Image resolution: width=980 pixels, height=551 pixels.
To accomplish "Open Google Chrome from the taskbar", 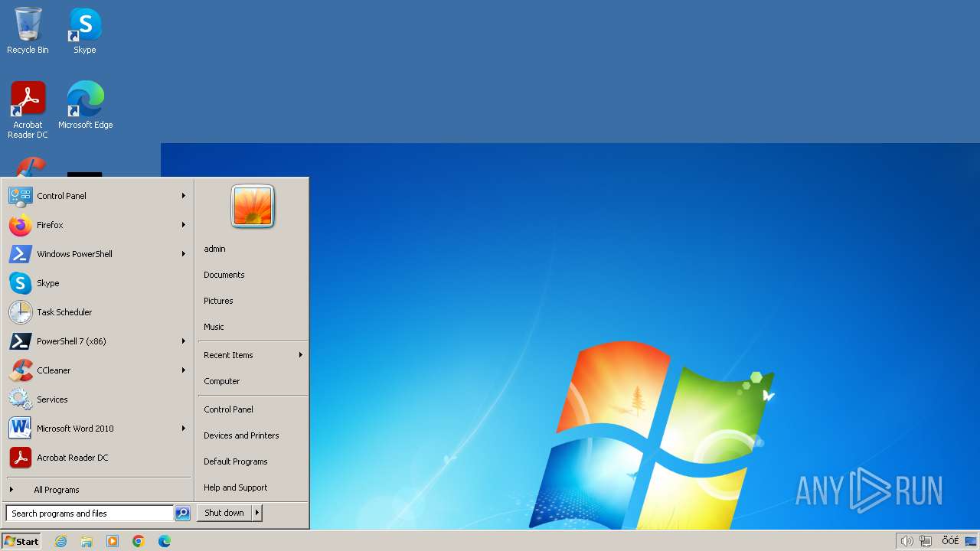I will pyautogui.click(x=139, y=541).
